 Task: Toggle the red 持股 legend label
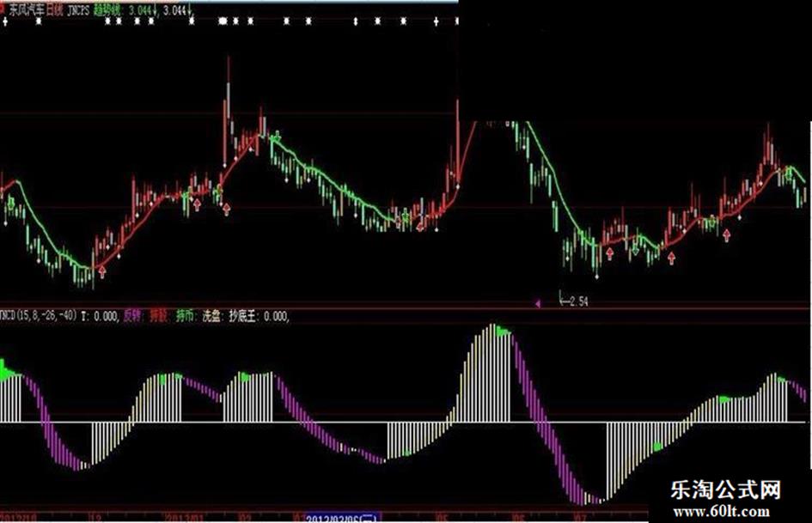[x=158, y=316]
